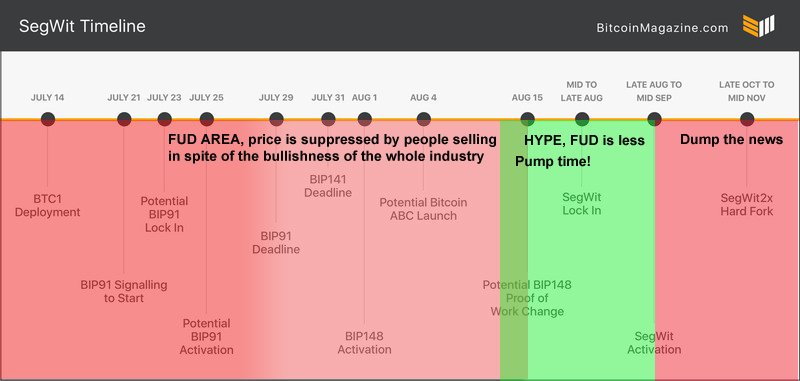
Task: Select the July 23 timeline marker
Action: tap(164, 119)
